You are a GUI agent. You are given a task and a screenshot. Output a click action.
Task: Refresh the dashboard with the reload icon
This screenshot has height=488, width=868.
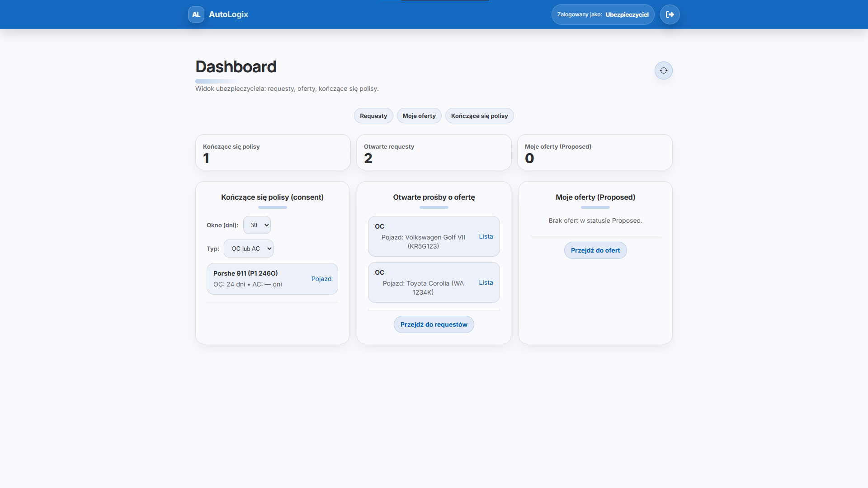[664, 70]
